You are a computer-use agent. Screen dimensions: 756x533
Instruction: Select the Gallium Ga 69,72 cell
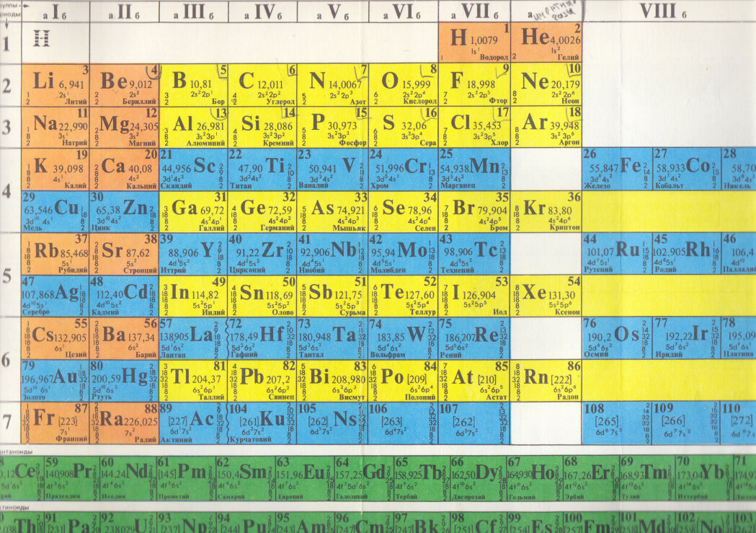tap(193, 212)
